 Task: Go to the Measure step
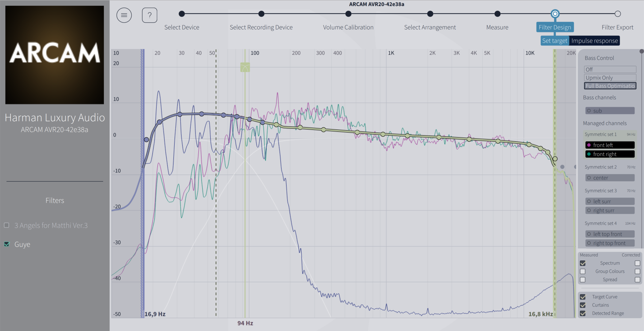pyautogui.click(x=497, y=14)
